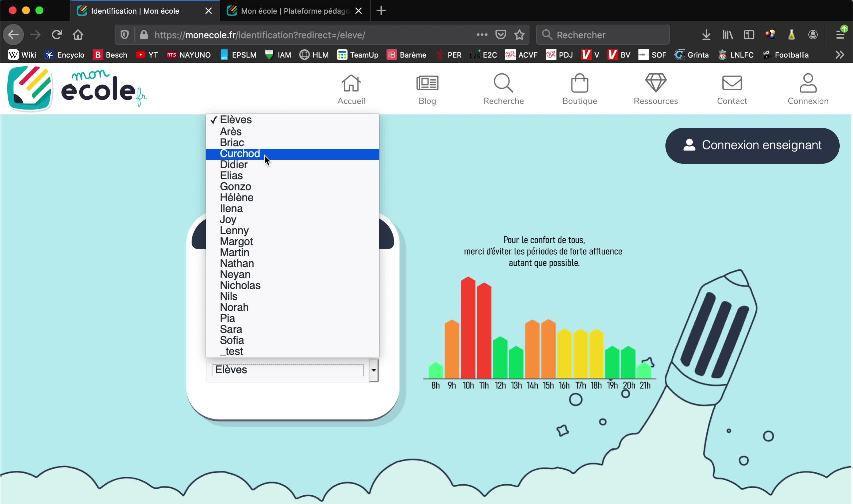Click the mon école logo
Viewport: 853px width, 504px height.
76,89
